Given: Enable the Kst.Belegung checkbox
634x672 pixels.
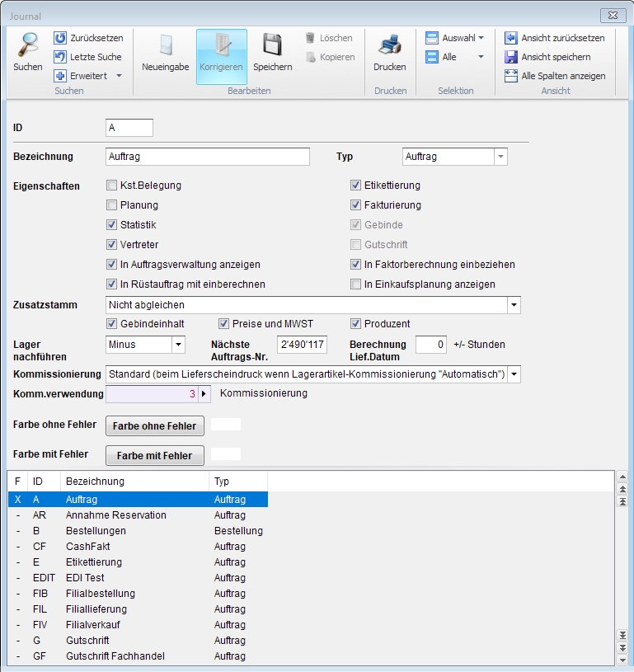Looking at the screenshot, I should point(111,186).
